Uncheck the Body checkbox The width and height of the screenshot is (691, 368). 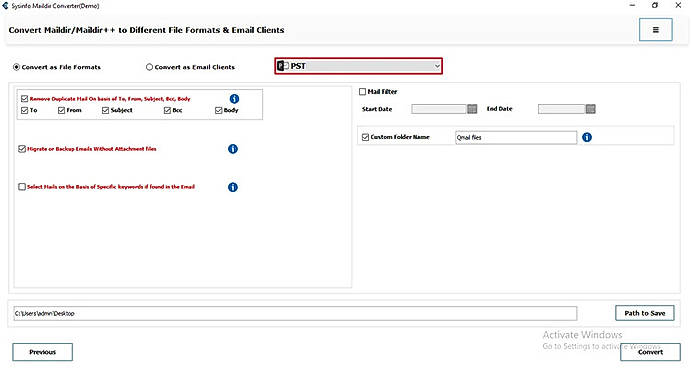(219, 110)
